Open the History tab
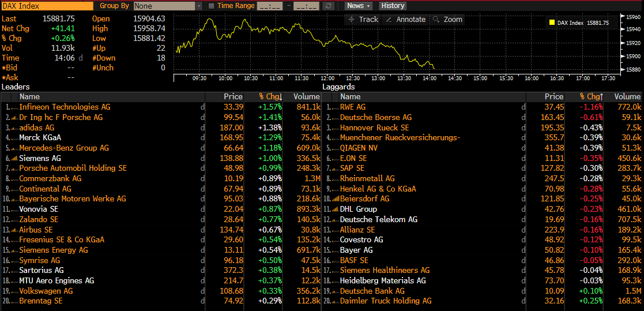The image size is (644, 311). tap(393, 6)
